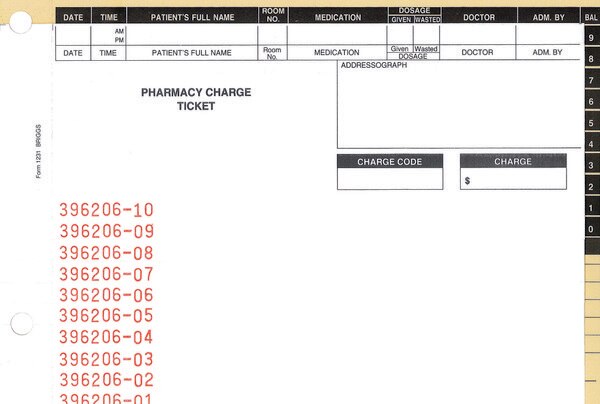Click the blank Medication cell
Image resolution: width=600 pixels, height=404 pixels.
337,35
